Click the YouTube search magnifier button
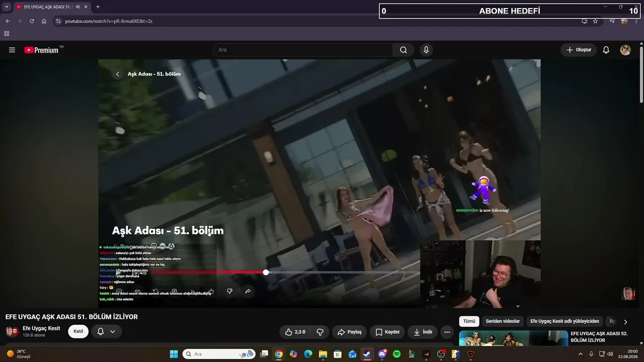This screenshot has width=644, height=362. click(x=404, y=50)
